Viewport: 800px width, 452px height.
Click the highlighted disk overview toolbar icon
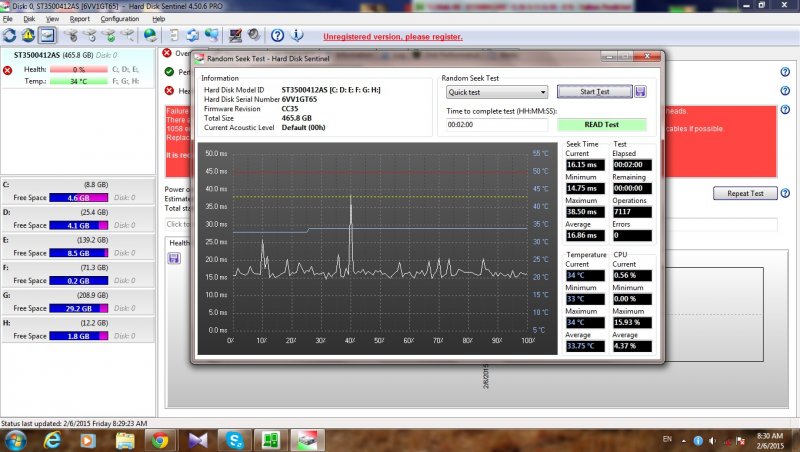point(47,35)
